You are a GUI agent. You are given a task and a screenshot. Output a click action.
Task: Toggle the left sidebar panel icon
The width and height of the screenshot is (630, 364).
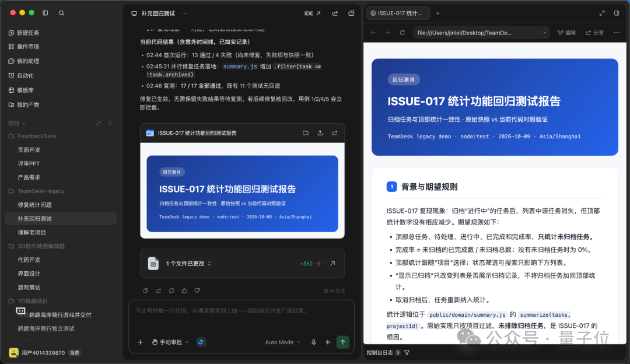[x=45, y=13]
